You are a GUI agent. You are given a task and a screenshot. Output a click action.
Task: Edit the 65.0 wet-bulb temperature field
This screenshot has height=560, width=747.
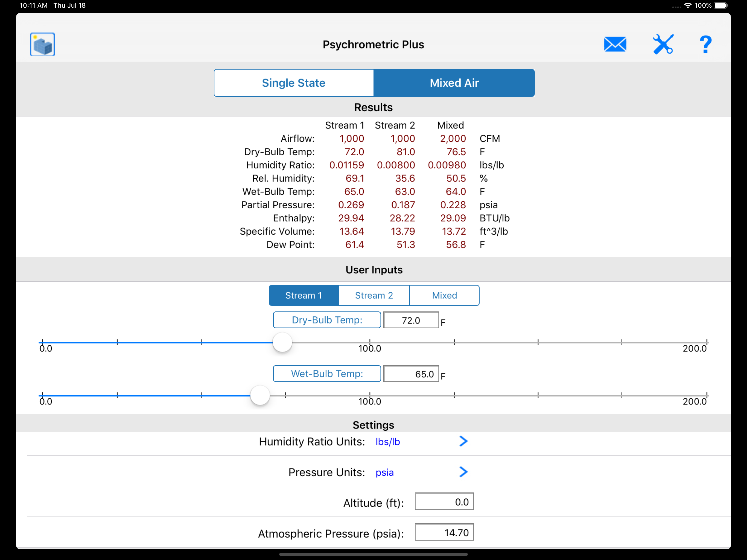tap(411, 374)
